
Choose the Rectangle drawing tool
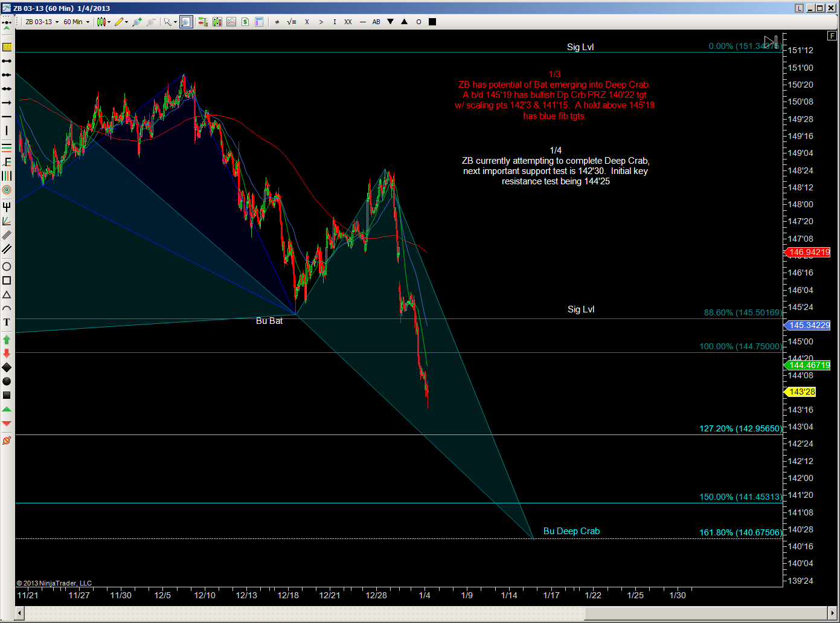coord(7,280)
